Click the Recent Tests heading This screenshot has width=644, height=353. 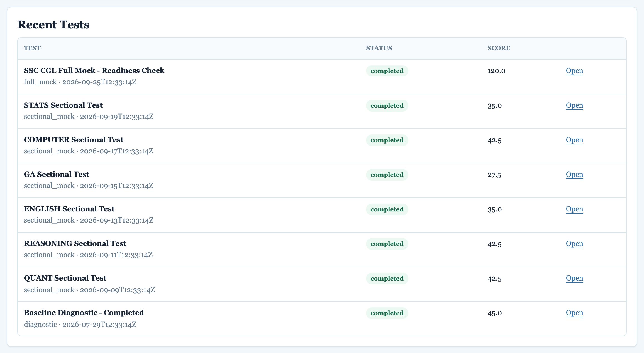pos(53,25)
